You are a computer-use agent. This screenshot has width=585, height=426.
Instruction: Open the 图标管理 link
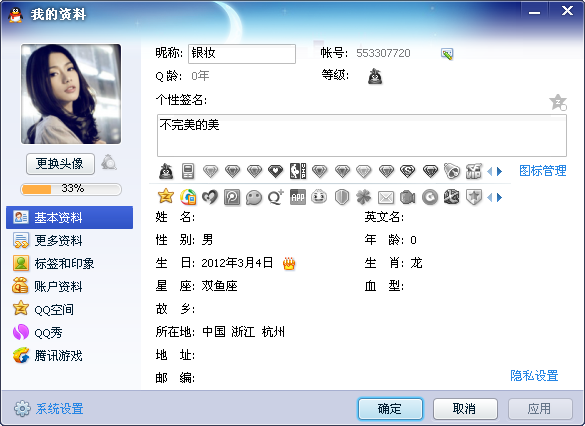coord(543,171)
